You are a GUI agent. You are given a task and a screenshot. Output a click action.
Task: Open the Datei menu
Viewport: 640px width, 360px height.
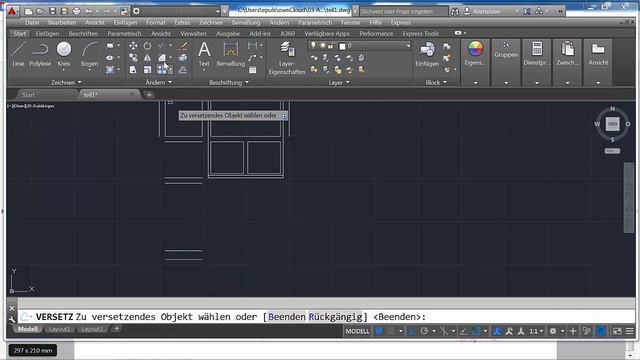click(x=32, y=22)
